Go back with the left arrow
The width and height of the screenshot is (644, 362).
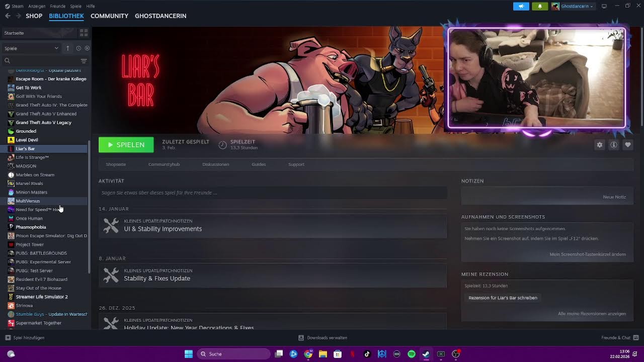tap(8, 16)
